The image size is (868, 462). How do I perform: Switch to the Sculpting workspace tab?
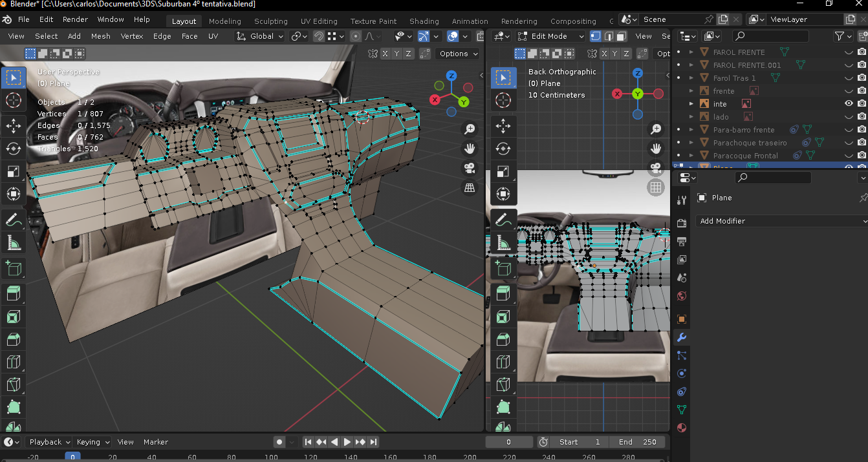270,21
